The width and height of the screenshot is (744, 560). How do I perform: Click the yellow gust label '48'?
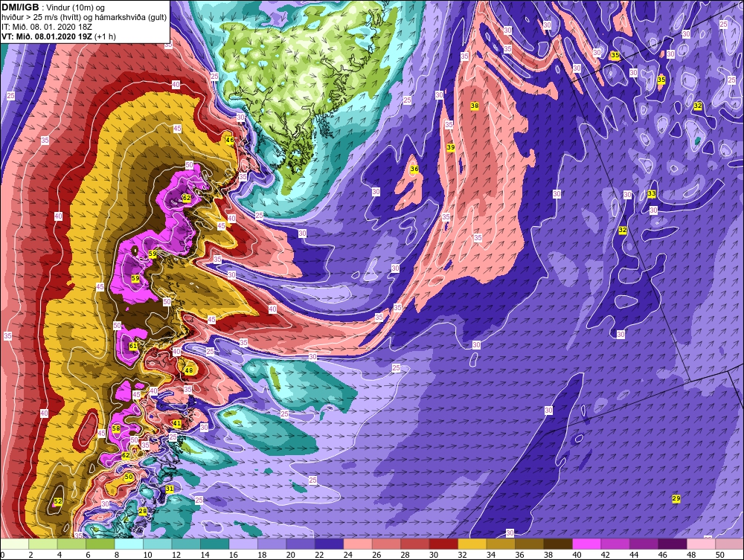(x=189, y=370)
